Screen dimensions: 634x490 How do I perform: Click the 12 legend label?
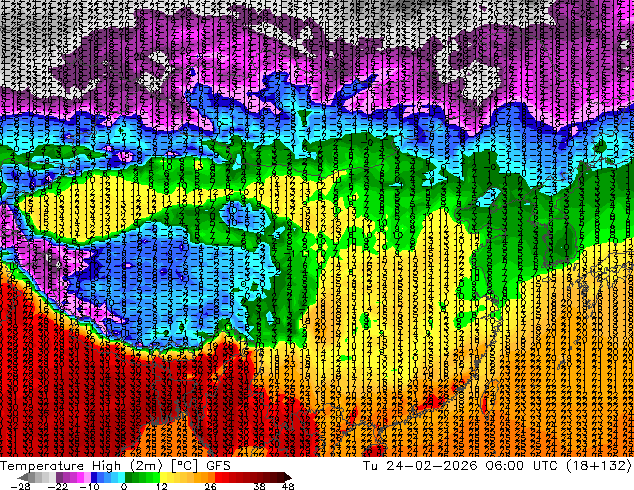coord(162,486)
